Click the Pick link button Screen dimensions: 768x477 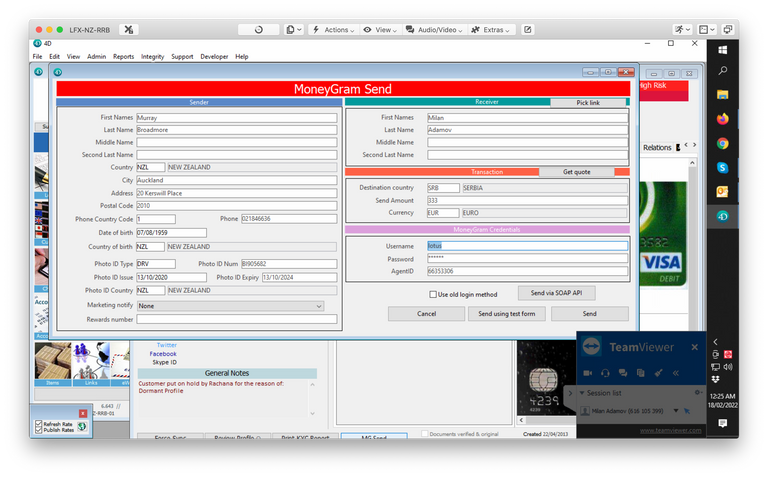point(588,102)
